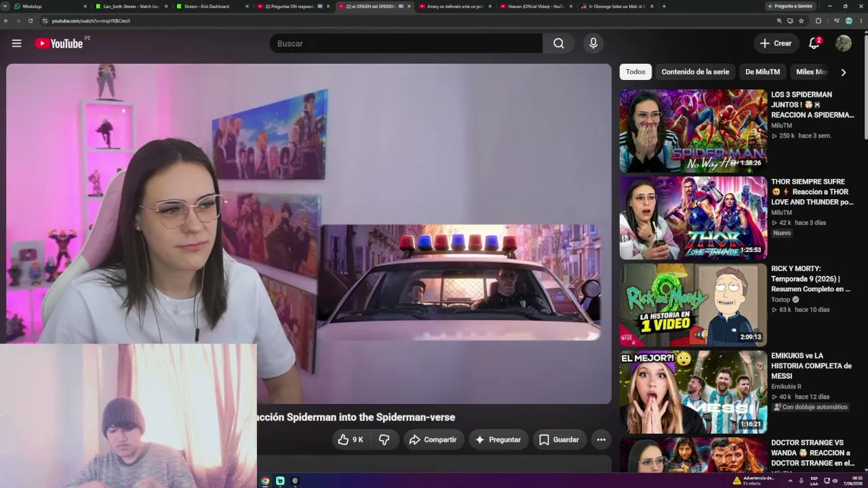Dislike the video with thumbs down
868x488 pixels.
384,440
